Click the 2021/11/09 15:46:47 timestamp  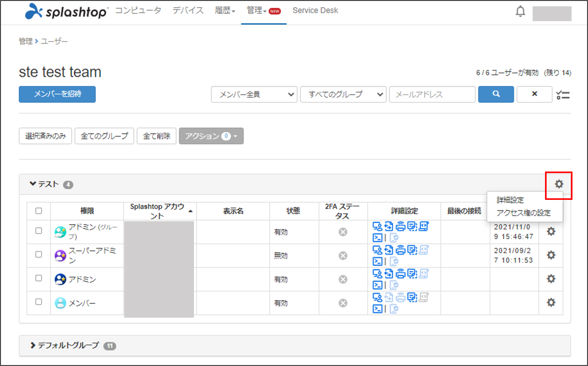click(514, 232)
